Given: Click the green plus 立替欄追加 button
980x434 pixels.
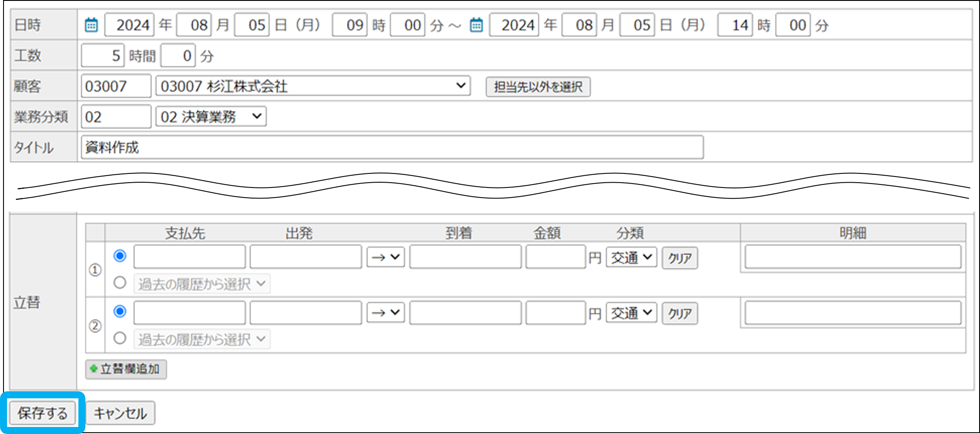Looking at the screenshot, I should (x=126, y=369).
